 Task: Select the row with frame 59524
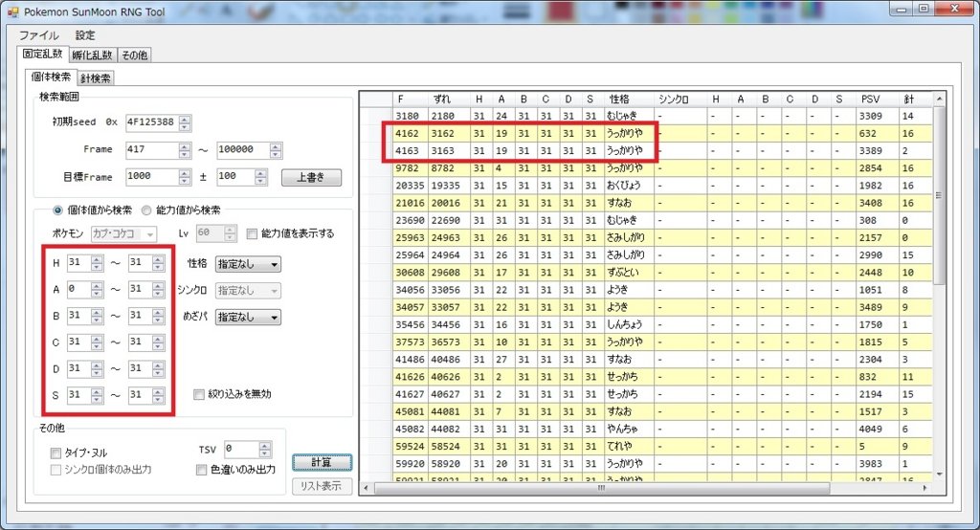pyautogui.click(x=647, y=446)
